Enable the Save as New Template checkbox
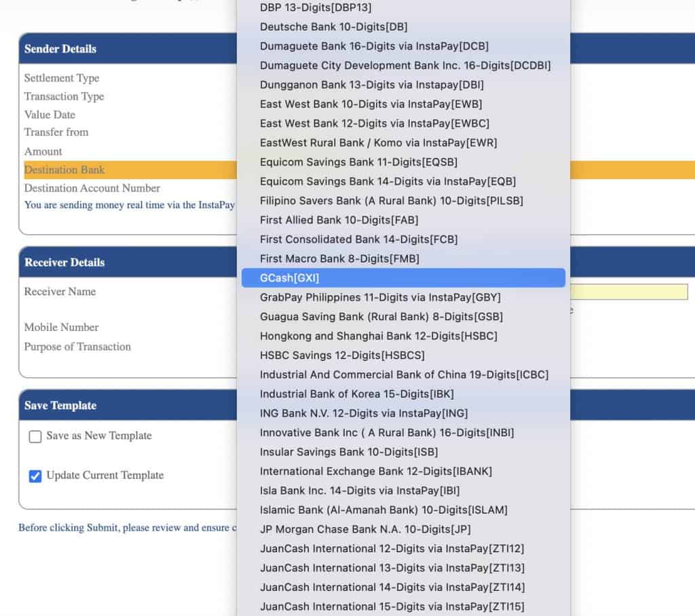The image size is (695, 616). click(35, 436)
